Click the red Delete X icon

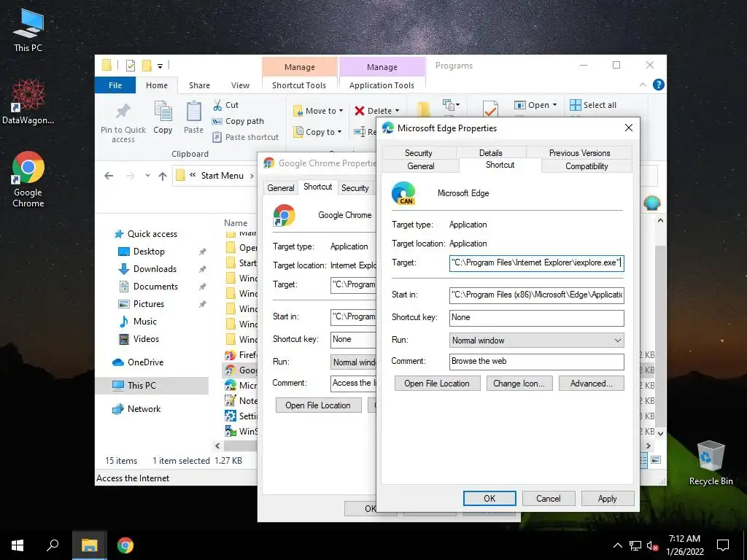[x=359, y=111]
